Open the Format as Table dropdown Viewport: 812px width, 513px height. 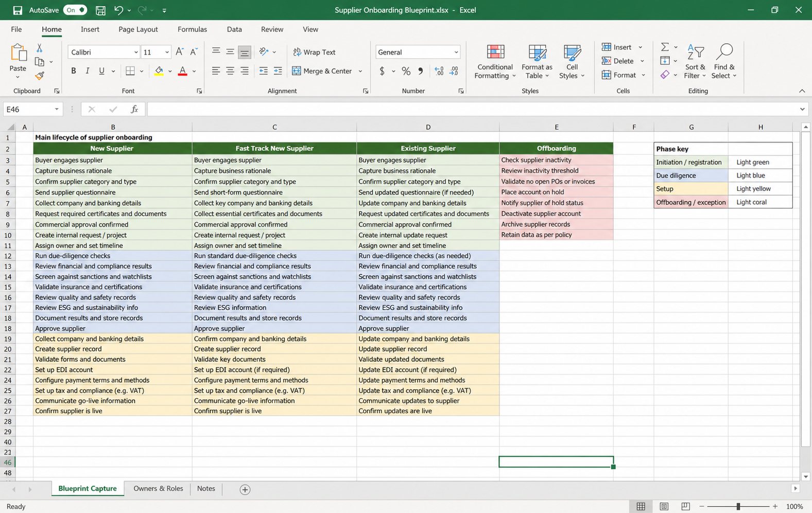pos(537,62)
